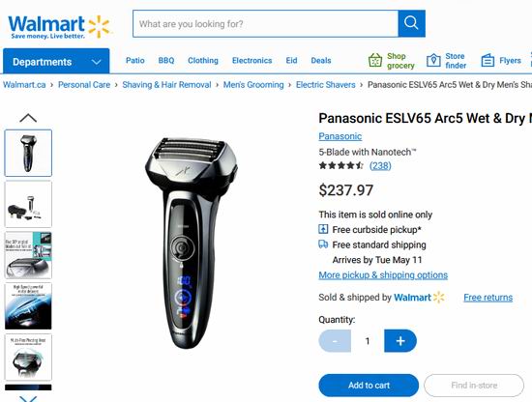Open the Electronics menu item
This screenshot has height=402, width=532.
tap(251, 60)
